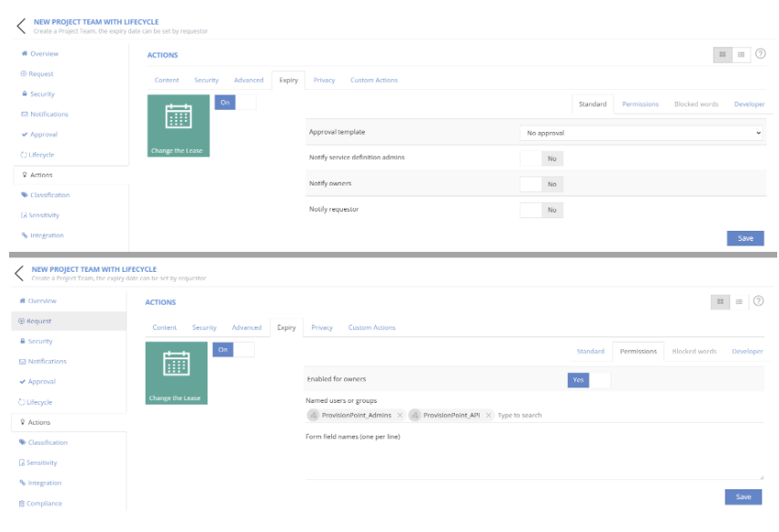Screen dimensions: 779x532
Task: Select Standard sub-tab in top panel
Action: [592, 104]
